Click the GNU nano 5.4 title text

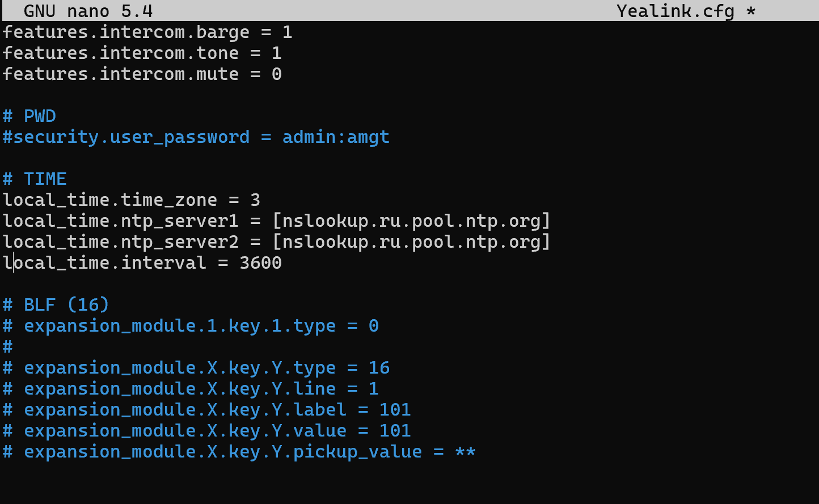(x=88, y=11)
